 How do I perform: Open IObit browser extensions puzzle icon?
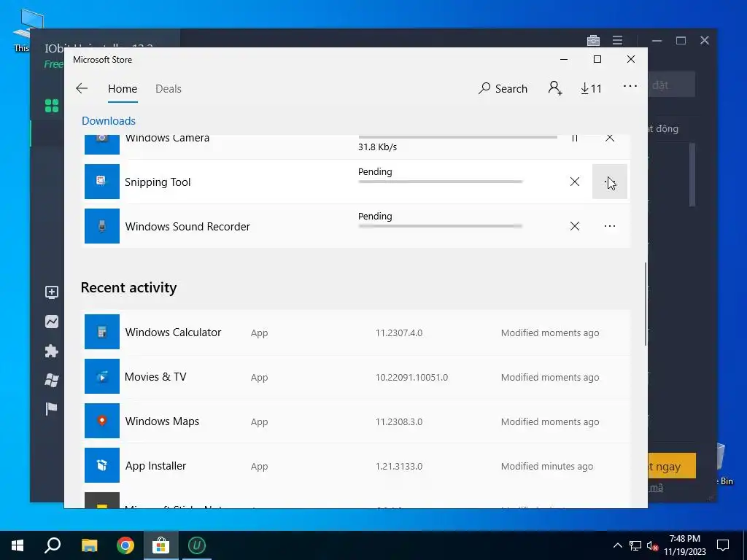pyautogui.click(x=52, y=351)
